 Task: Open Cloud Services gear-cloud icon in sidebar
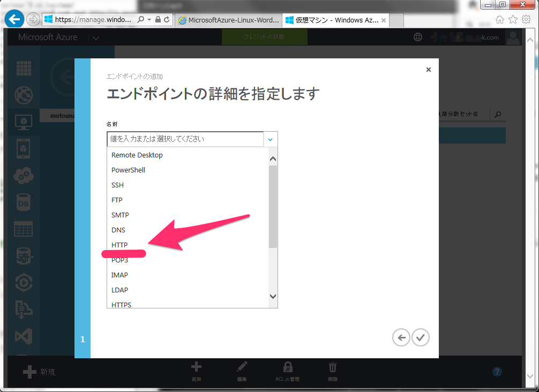pos(24,176)
